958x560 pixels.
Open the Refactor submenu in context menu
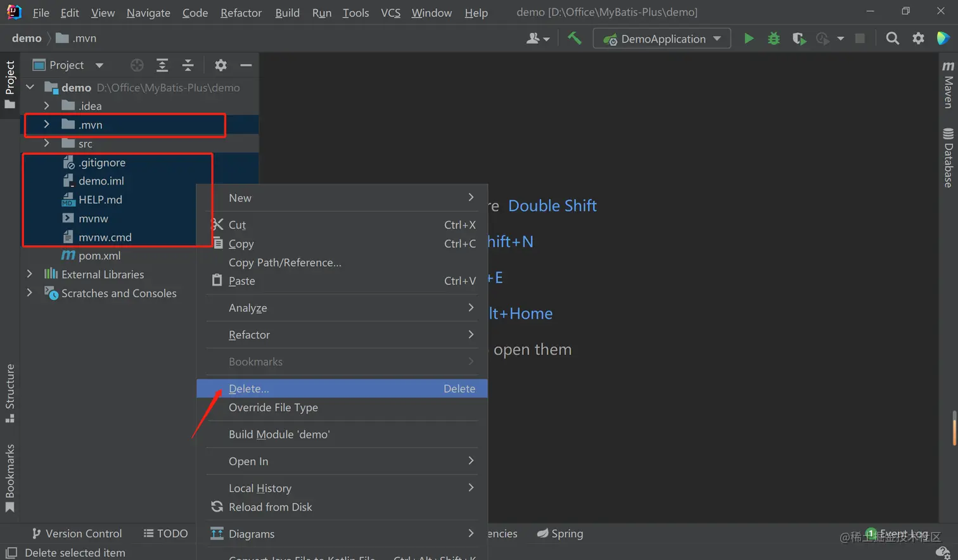(342, 334)
